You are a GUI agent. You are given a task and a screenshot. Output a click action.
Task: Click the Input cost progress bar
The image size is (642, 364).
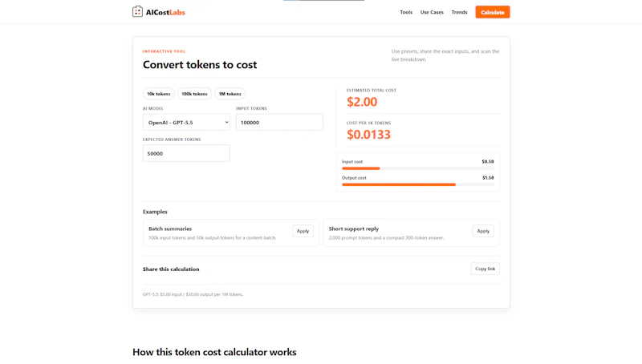click(417, 168)
